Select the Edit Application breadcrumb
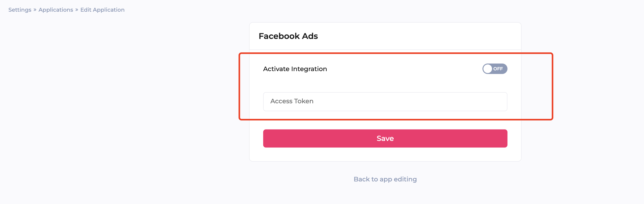 (x=102, y=10)
